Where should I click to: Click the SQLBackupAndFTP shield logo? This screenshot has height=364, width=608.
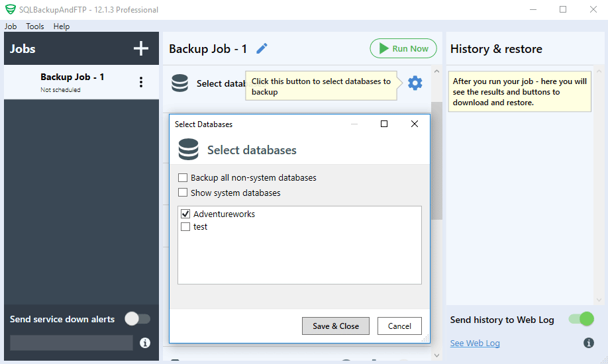11,9
